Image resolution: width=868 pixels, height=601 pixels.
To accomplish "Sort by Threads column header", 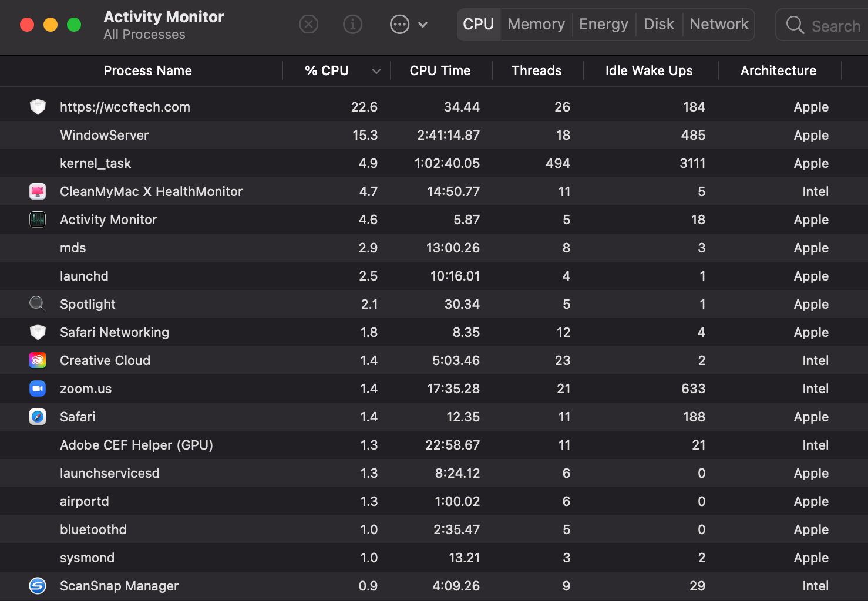I will (537, 70).
